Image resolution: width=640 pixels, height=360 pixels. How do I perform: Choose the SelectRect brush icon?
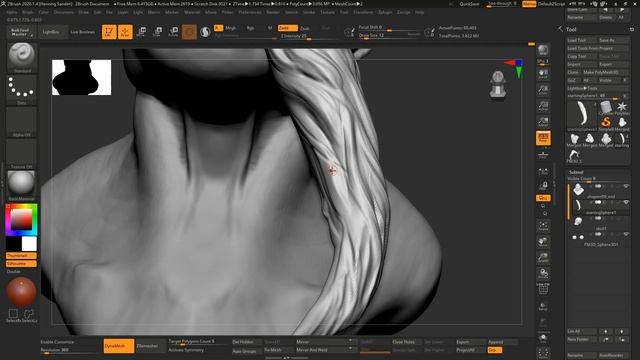(x=13, y=315)
